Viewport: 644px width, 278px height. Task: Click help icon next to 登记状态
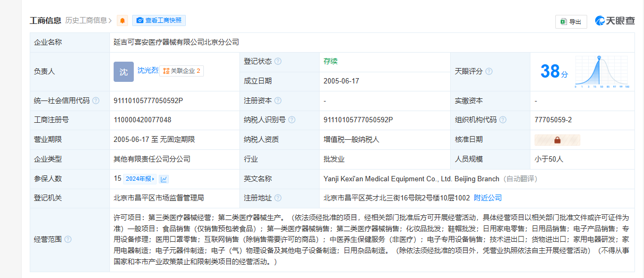278,61
